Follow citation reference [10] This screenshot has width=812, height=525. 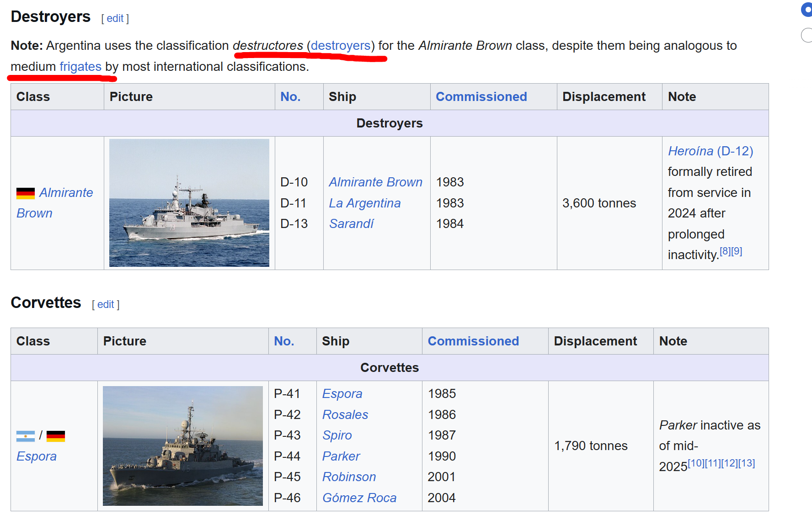pyautogui.click(x=696, y=463)
